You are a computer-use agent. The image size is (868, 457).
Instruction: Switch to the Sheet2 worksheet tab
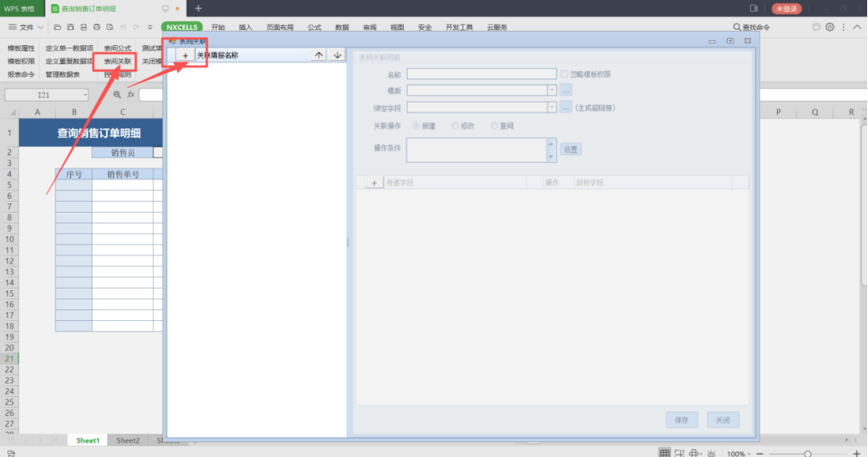pyautogui.click(x=128, y=440)
